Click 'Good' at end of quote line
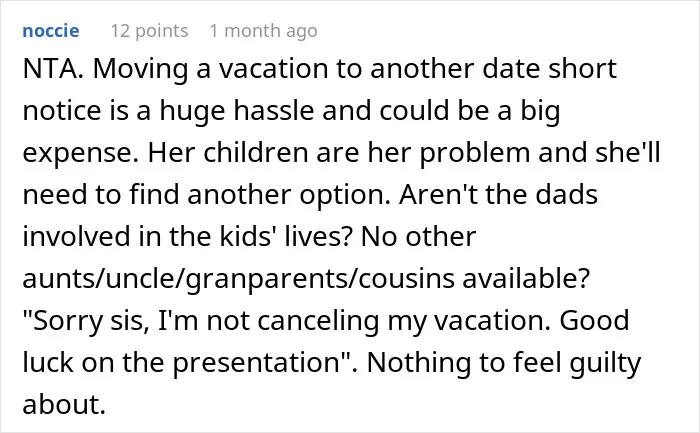This screenshot has width=700, height=433. click(x=594, y=320)
